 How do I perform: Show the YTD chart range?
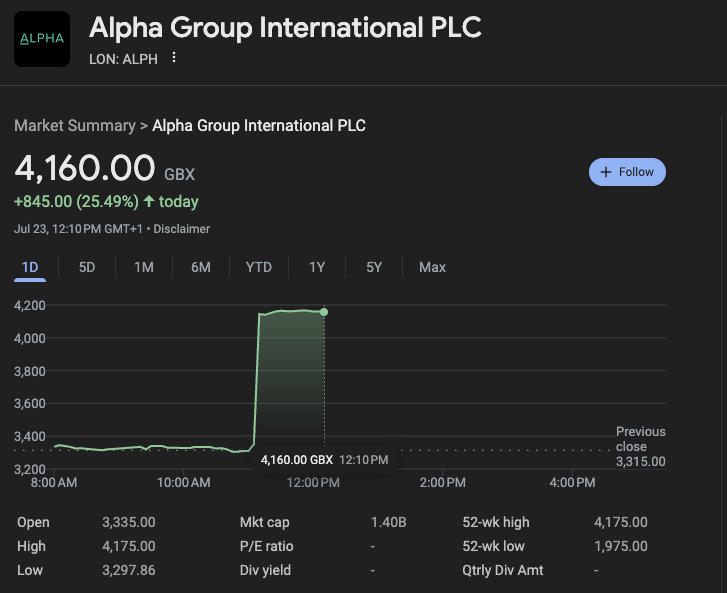point(259,268)
